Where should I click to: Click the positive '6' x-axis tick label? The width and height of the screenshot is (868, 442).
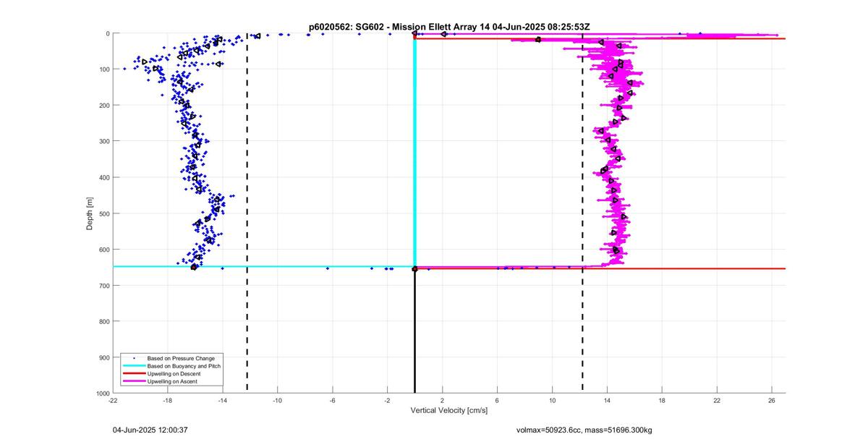(x=498, y=400)
